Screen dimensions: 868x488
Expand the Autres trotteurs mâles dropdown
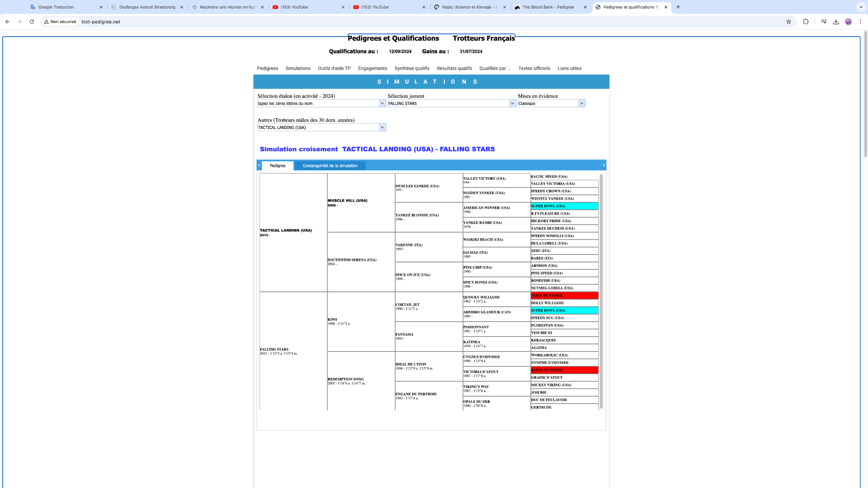pyautogui.click(x=382, y=127)
